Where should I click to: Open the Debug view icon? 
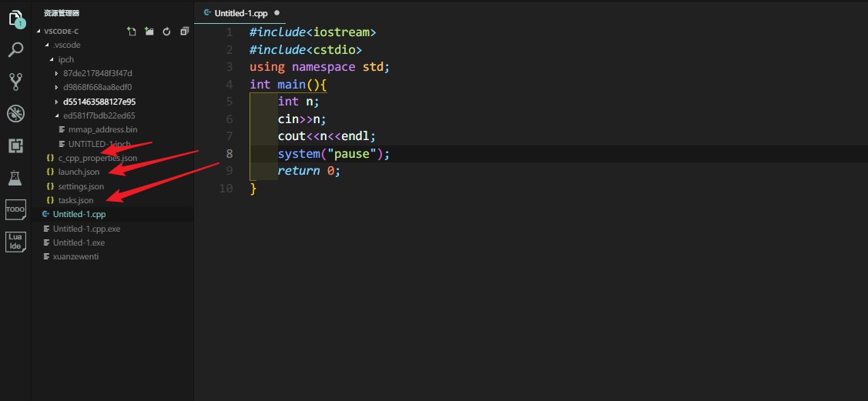(16, 114)
